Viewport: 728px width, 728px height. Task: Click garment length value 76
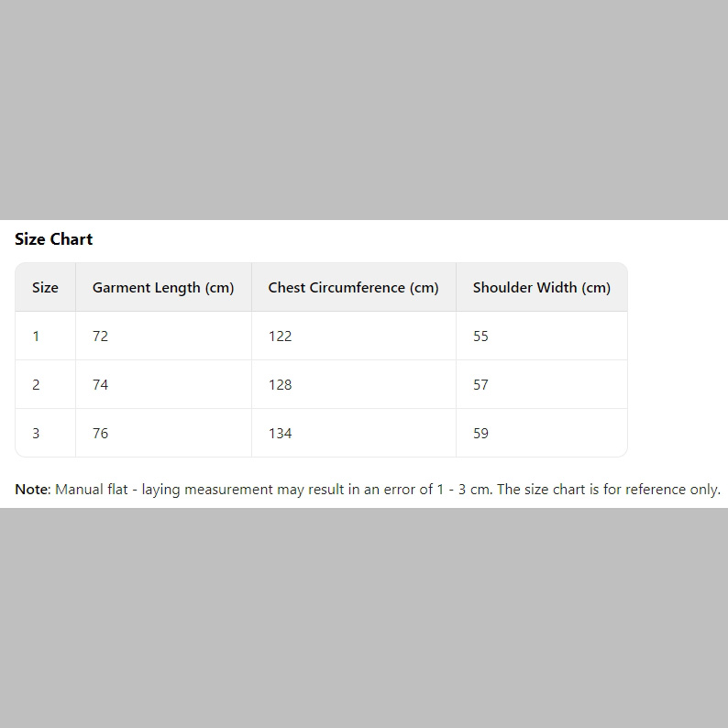click(100, 434)
